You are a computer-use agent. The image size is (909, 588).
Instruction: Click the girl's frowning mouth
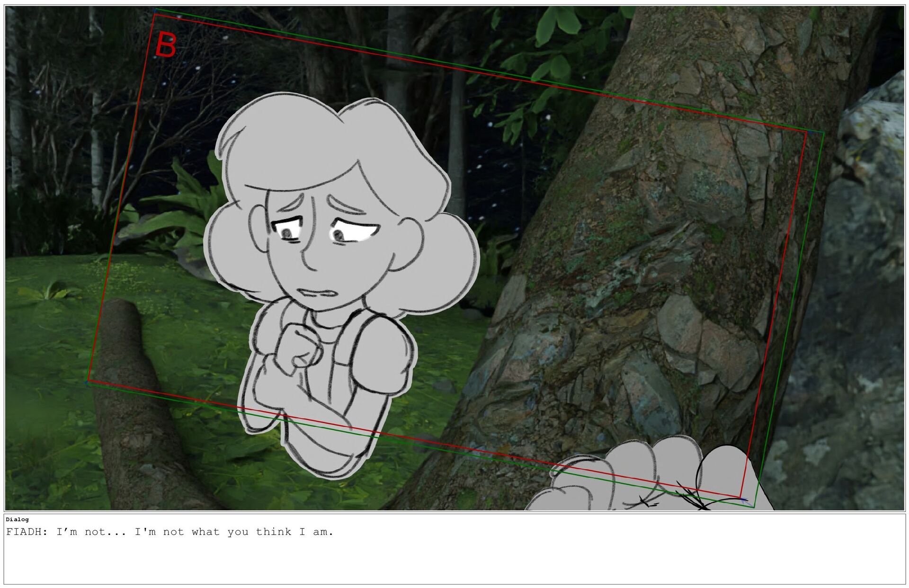(x=318, y=293)
